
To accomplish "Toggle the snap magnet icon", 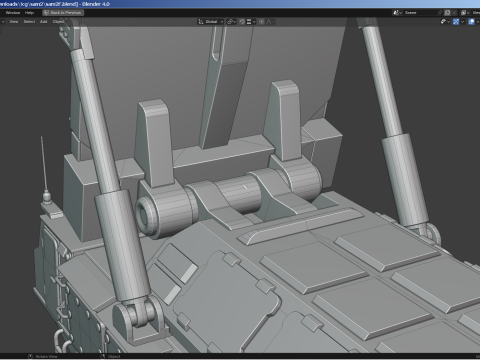I will 242,22.
